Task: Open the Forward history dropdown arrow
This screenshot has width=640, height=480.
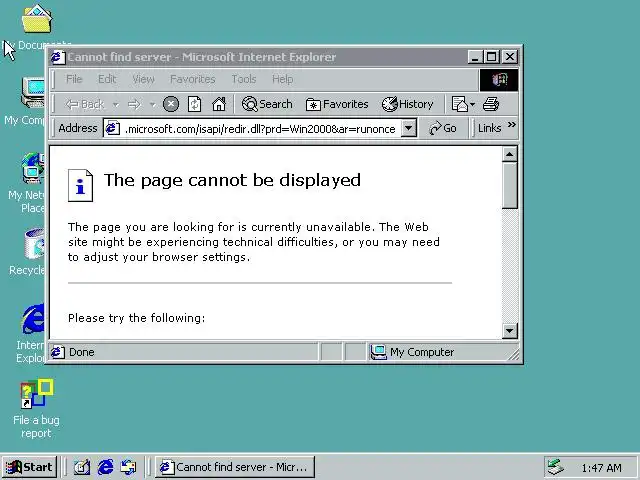Action: click(x=153, y=105)
